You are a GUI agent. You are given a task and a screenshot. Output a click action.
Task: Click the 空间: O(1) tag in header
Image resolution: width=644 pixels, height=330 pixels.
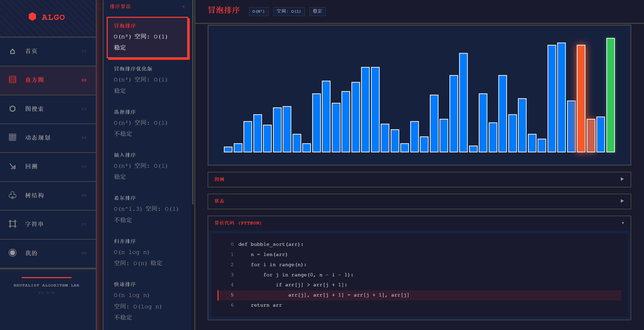(289, 11)
